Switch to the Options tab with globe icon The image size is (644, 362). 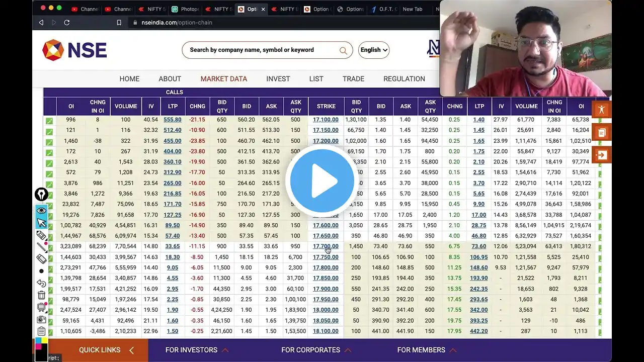[x=351, y=9]
